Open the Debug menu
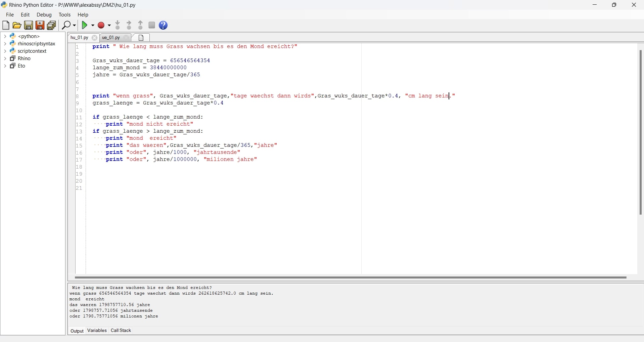 pyautogui.click(x=44, y=14)
